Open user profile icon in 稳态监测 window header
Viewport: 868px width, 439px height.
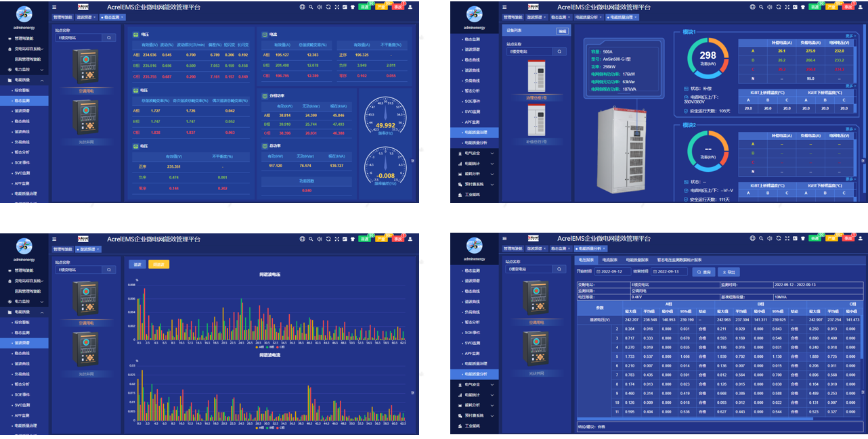410,7
